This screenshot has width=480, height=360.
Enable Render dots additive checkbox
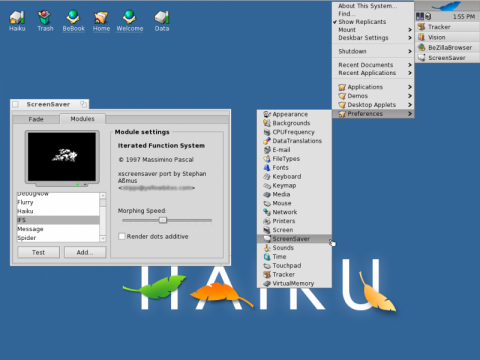[x=122, y=236]
